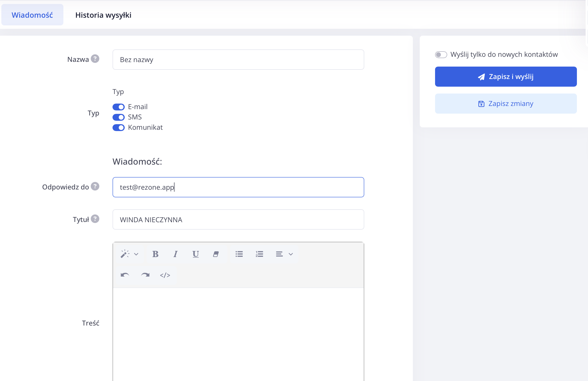Insert an unordered bullet list
Viewport: 588px width, 381px height.
[x=239, y=254]
